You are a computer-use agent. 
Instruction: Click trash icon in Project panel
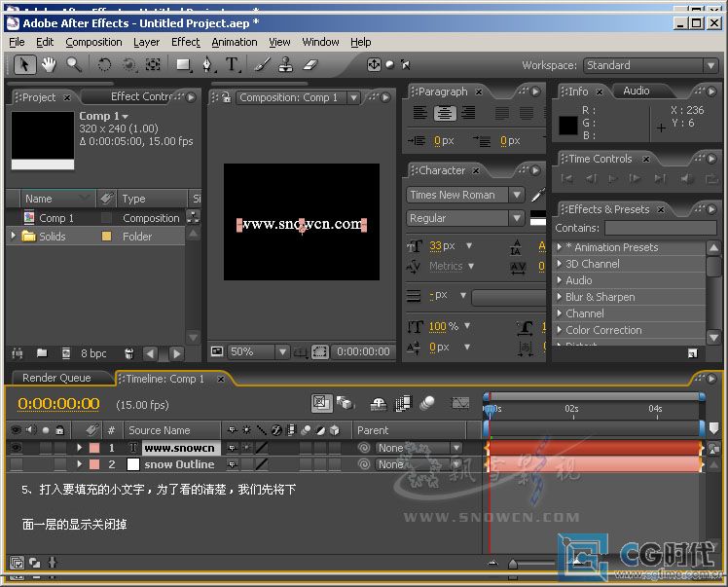[x=129, y=353]
